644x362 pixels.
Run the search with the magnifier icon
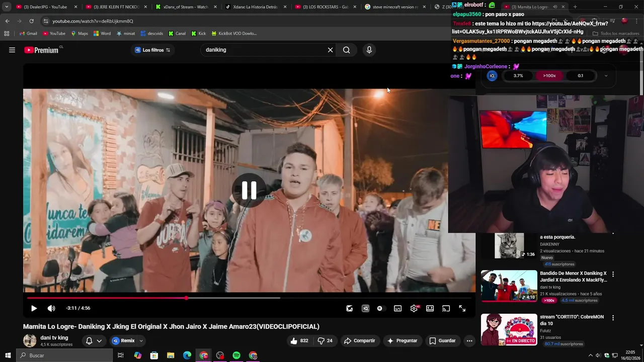tap(346, 50)
